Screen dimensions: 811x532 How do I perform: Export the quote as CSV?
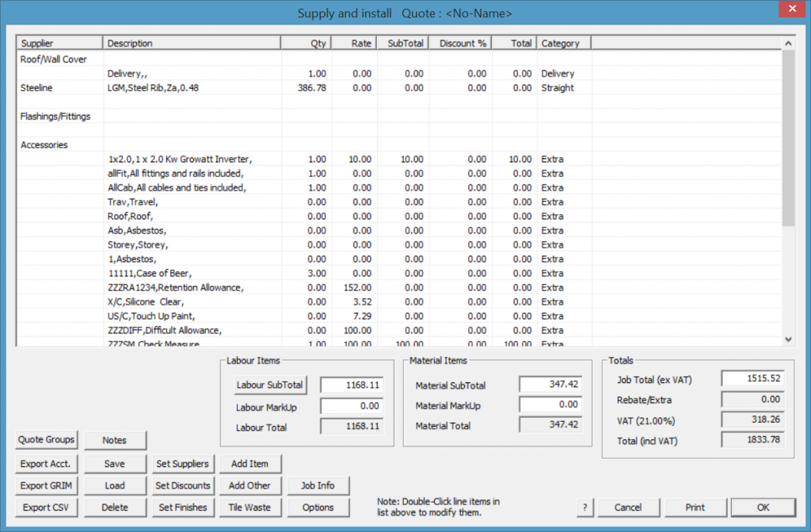pyautogui.click(x=46, y=507)
